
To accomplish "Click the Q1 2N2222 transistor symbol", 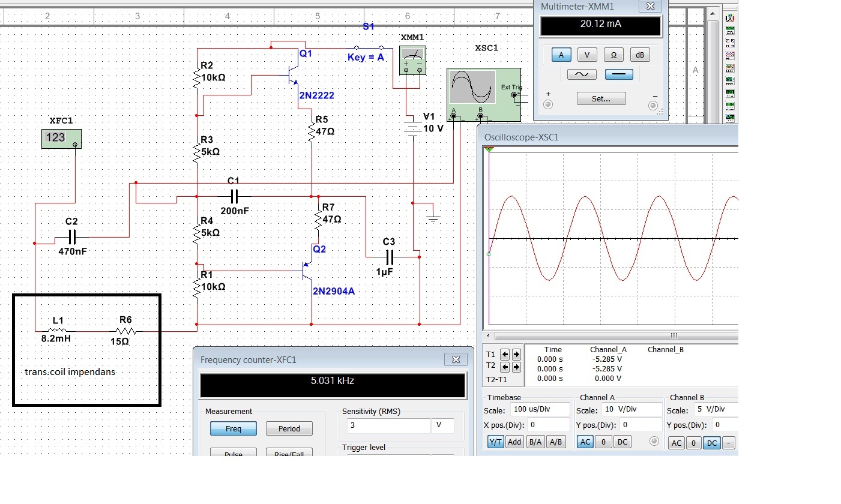I will point(292,75).
